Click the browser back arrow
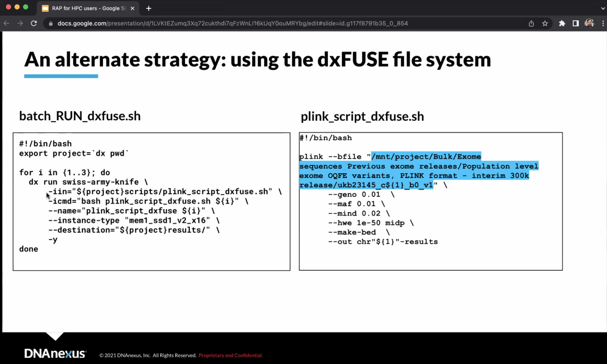 (x=6, y=24)
